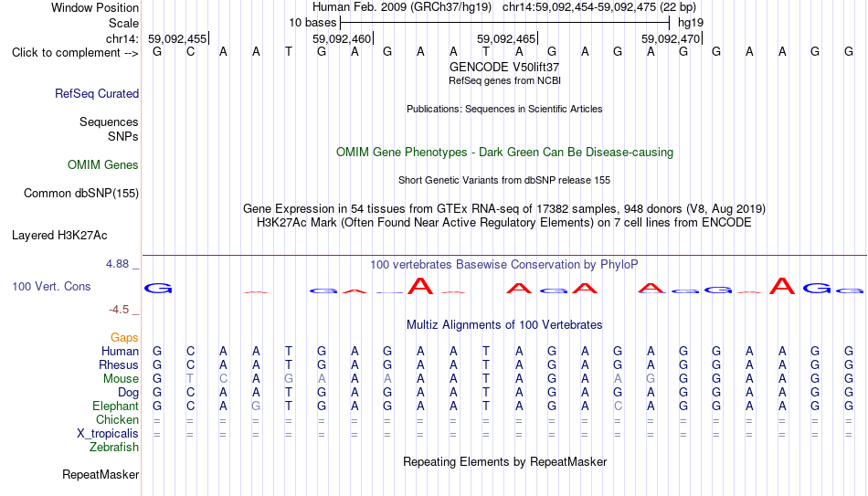Open the 100 Vert. Cons track label
Image resolution: width=868 pixels, height=496 pixels.
tap(51, 286)
